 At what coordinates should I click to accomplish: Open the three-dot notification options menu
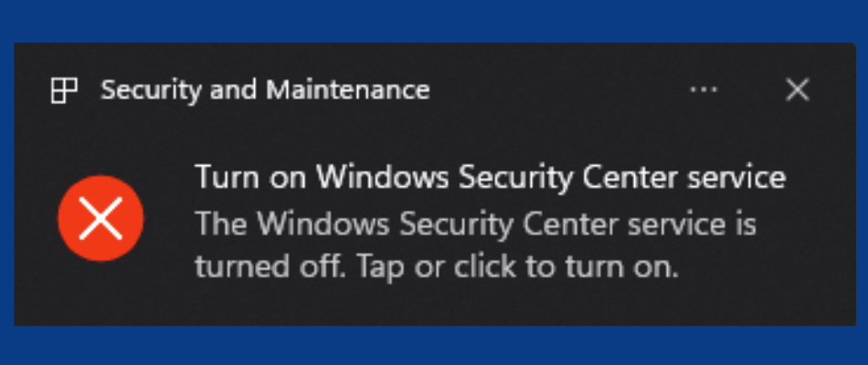[704, 89]
